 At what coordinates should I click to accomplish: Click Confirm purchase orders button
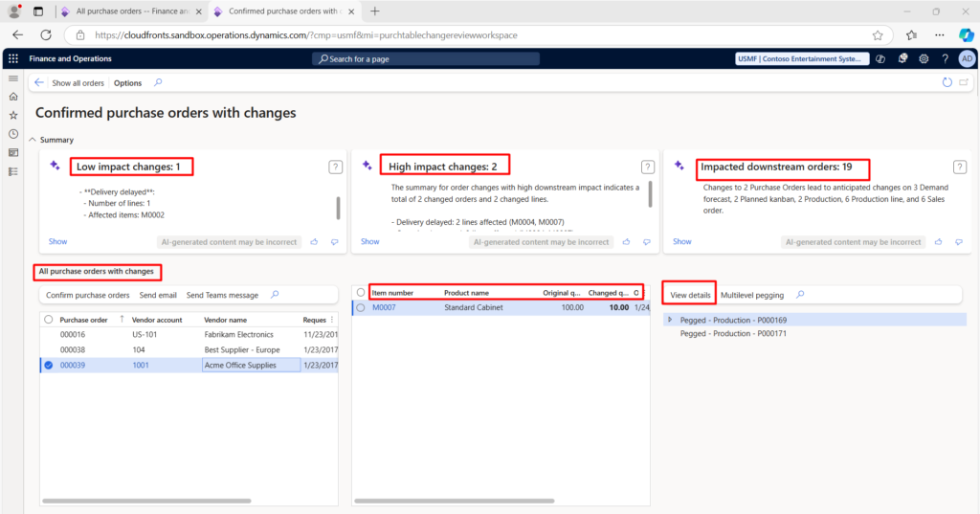[87, 295]
